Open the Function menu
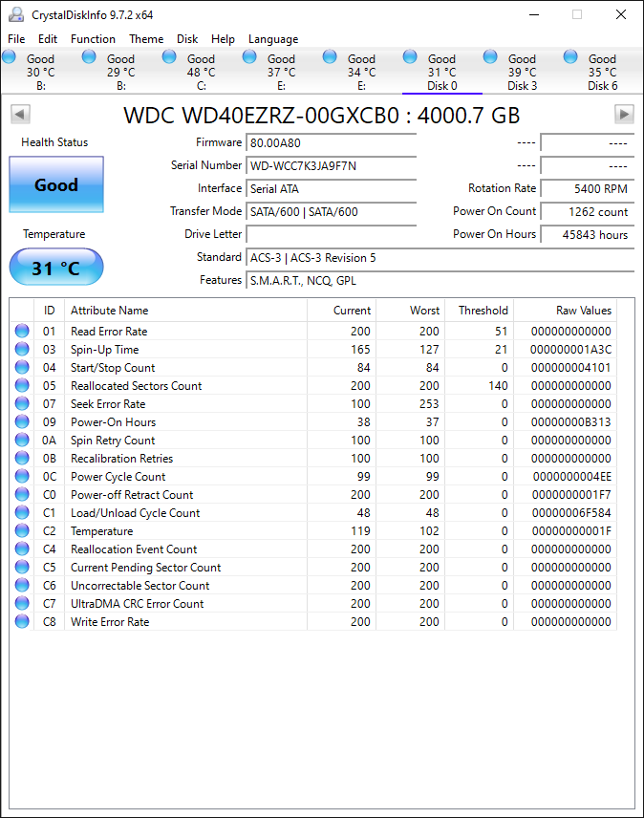The image size is (644, 818). click(x=93, y=39)
